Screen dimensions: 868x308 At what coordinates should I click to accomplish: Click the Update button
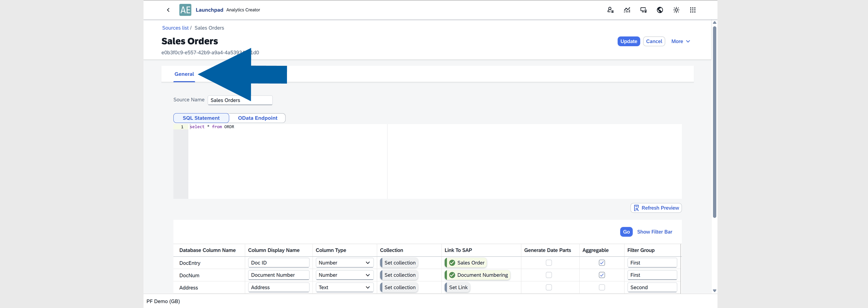tap(628, 41)
